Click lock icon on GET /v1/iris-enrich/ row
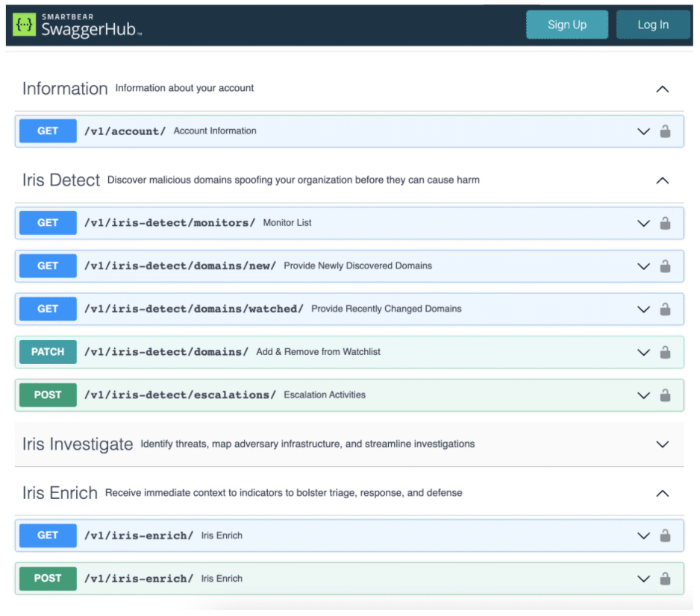 coord(665,535)
